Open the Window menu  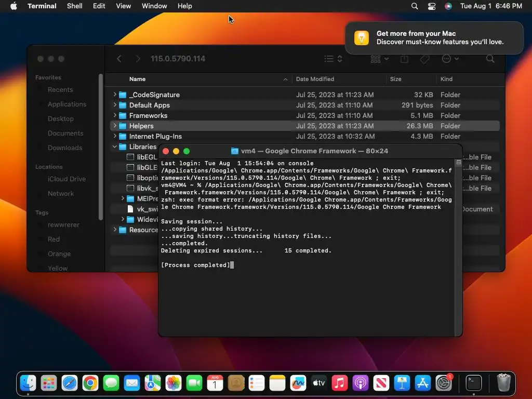tap(154, 6)
